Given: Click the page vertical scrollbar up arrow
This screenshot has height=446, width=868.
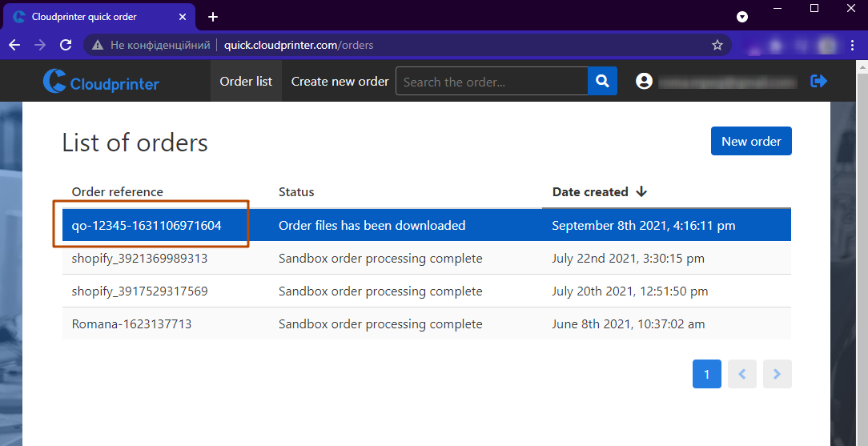Looking at the screenshot, I should (x=863, y=66).
